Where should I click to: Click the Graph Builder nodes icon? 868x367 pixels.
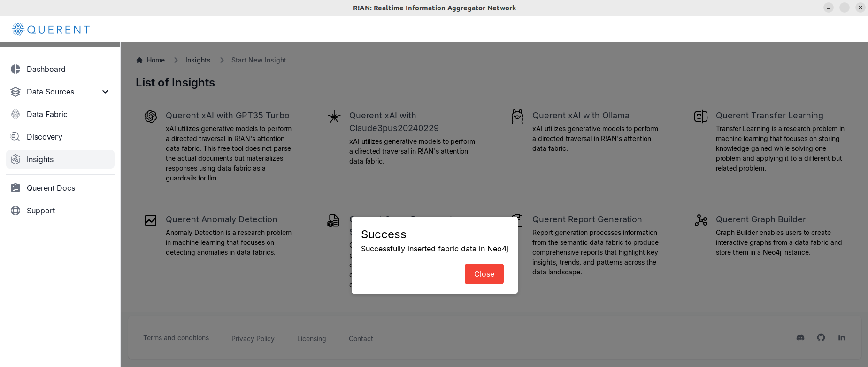coord(701,220)
